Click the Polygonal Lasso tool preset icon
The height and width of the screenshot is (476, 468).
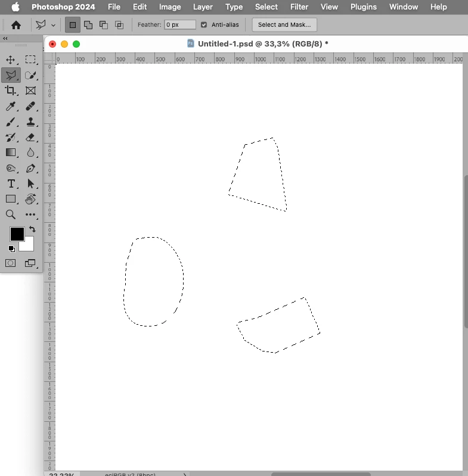(x=41, y=25)
